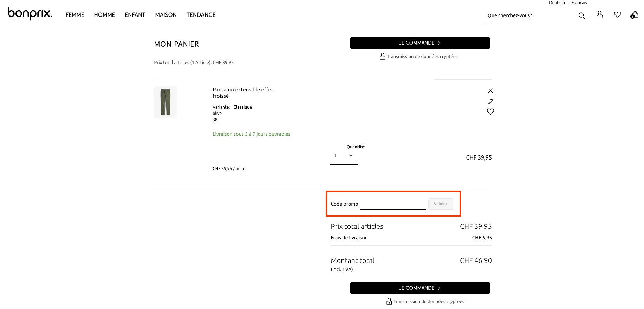Screen dimensions: 644x309
Task: Switch language to Deutsch
Action: (x=557, y=3)
